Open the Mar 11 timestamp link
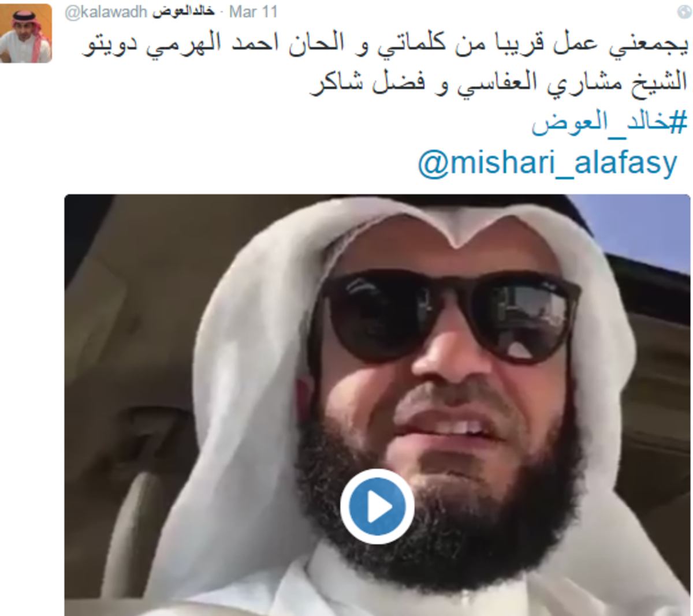Viewport: 693px width, 616px height. pyautogui.click(x=253, y=12)
